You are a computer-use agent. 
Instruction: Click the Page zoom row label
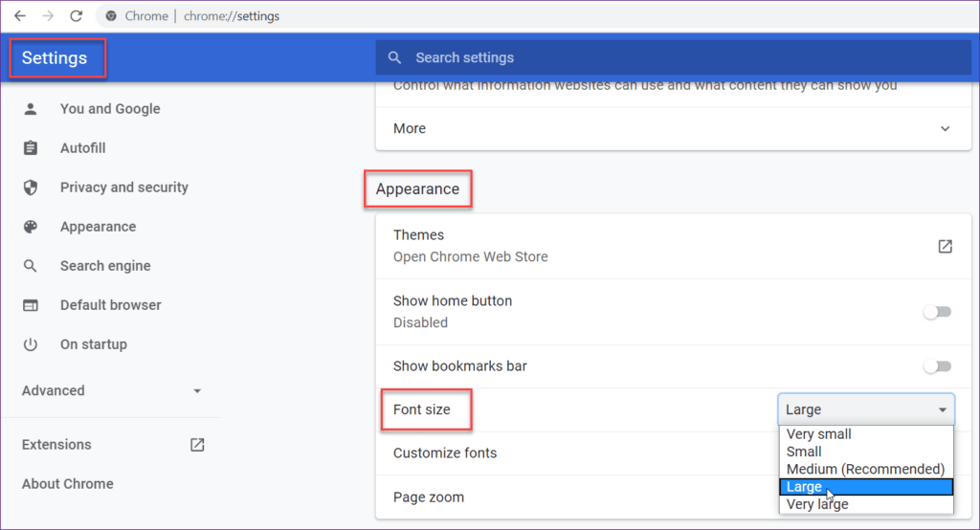coord(429,497)
